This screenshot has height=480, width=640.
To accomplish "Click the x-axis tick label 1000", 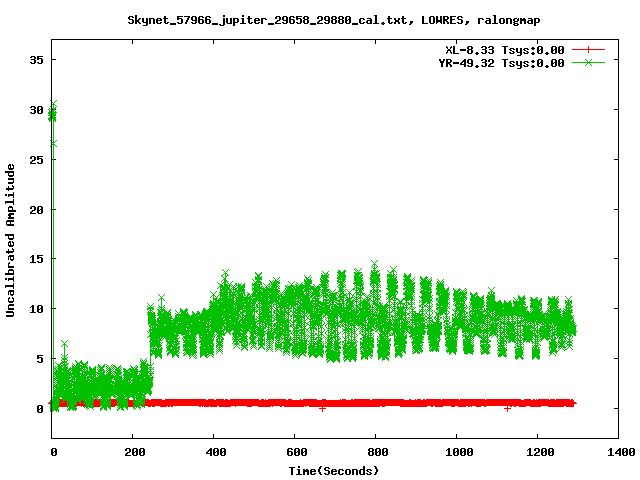I will tap(459, 452).
